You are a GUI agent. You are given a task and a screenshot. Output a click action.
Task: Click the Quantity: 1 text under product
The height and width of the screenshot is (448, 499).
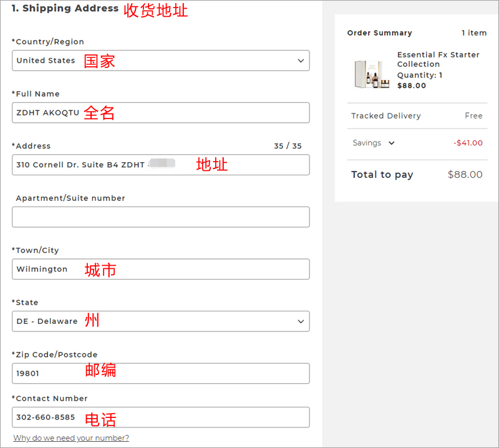tap(420, 75)
